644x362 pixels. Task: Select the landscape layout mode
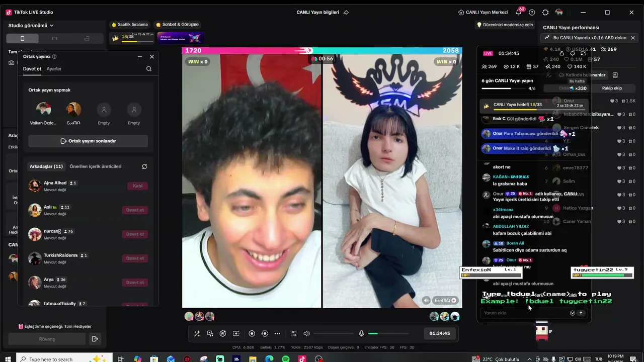coord(54,38)
